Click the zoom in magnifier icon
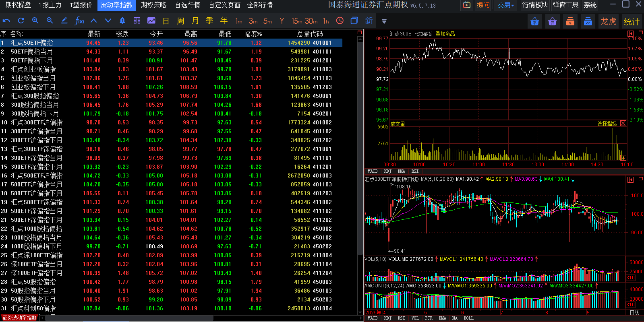The height and width of the screenshot is (322, 644). pyautogui.click(x=35, y=21)
